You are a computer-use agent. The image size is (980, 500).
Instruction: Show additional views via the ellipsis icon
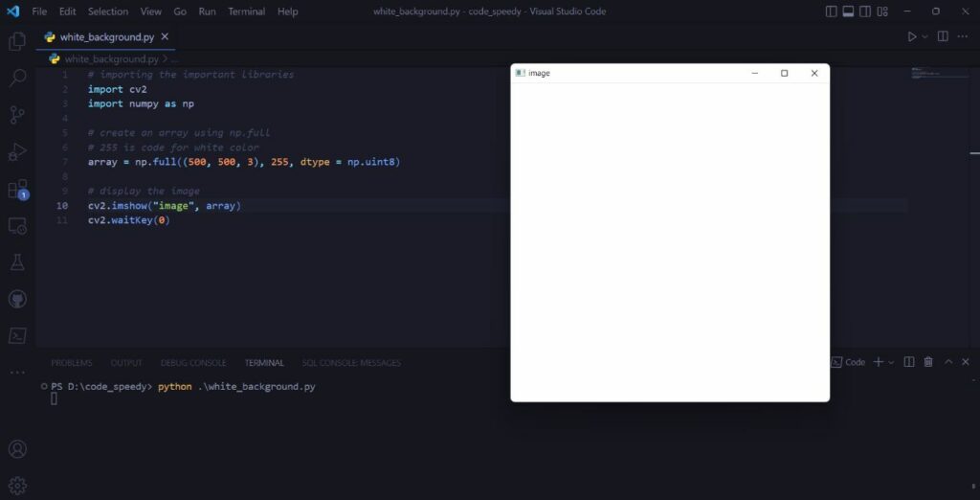point(17,373)
